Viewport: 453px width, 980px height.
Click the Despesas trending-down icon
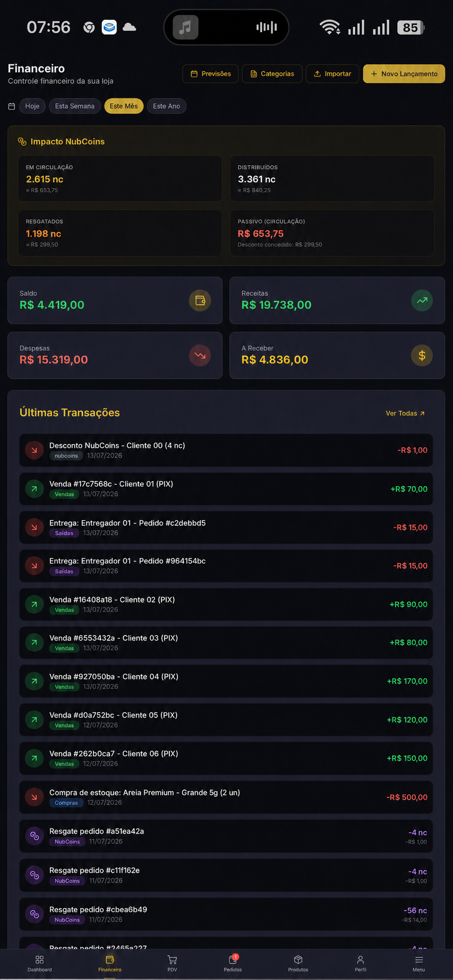pos(200,356)
